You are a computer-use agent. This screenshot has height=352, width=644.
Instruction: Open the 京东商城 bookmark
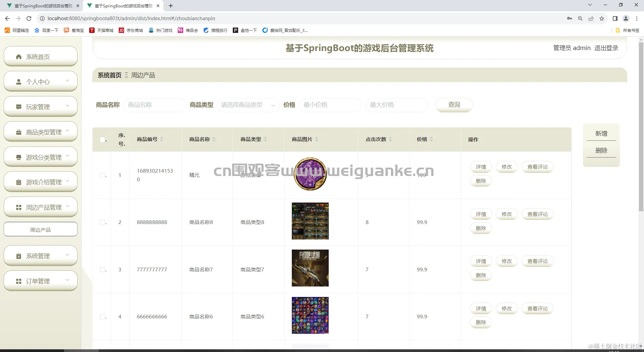coord(131,30)
